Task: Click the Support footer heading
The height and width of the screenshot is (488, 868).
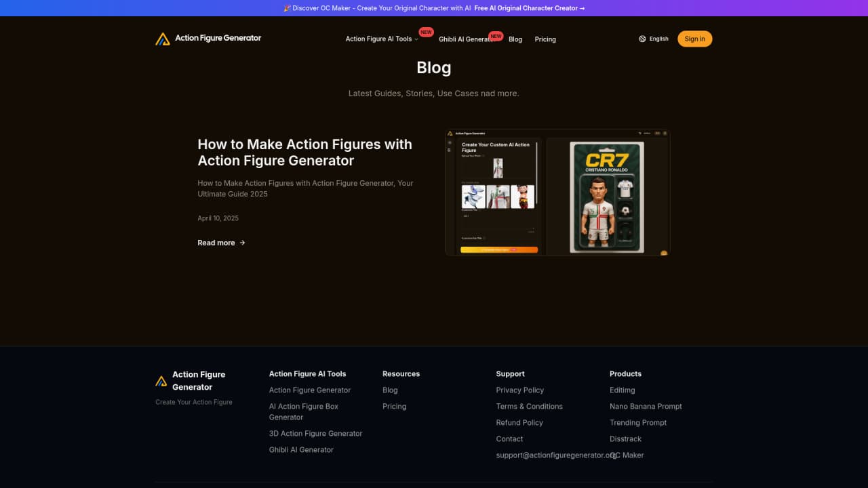Action: (x=511, y=374)
